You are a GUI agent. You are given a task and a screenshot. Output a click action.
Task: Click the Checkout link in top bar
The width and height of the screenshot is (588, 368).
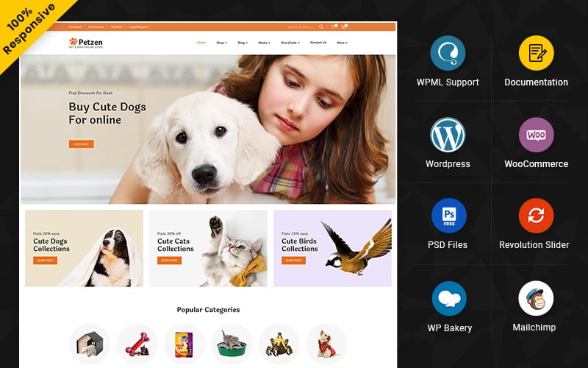coord(75,27)
